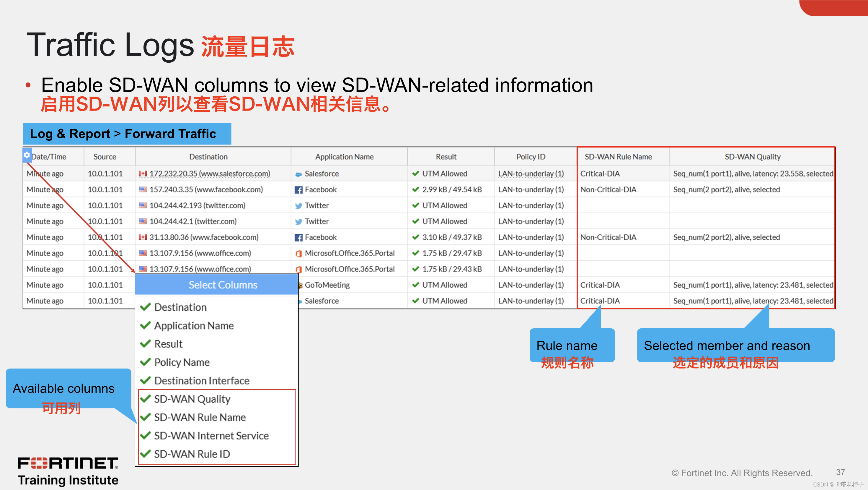Screen dimensions: 868x490
Task: Click the green checkmark beside first UTM Allowed
Action: 415,174
